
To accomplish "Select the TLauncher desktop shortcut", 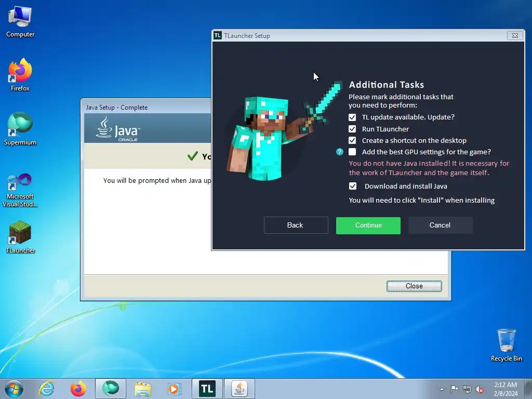I will pyautogui.click(x=20, y=237).
